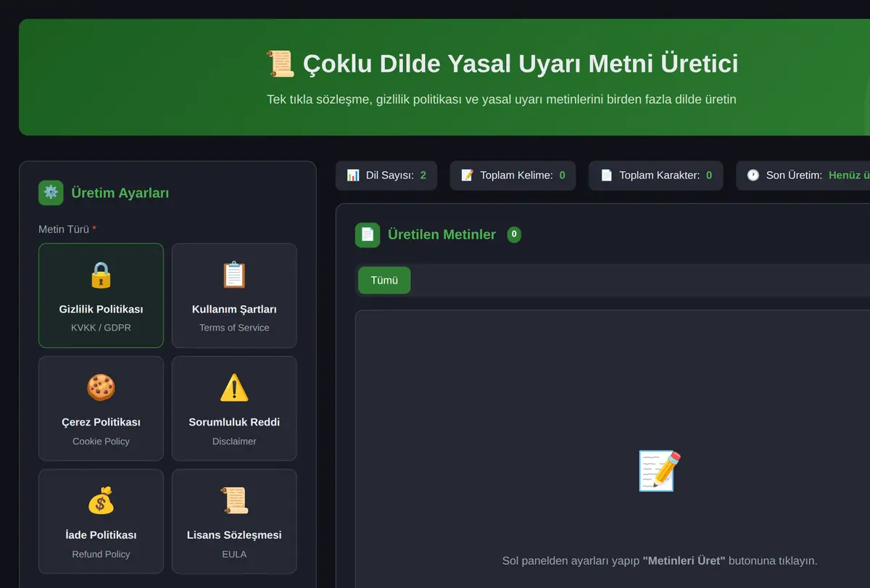Select the Gizlilik Politikası card

point(101,296)
